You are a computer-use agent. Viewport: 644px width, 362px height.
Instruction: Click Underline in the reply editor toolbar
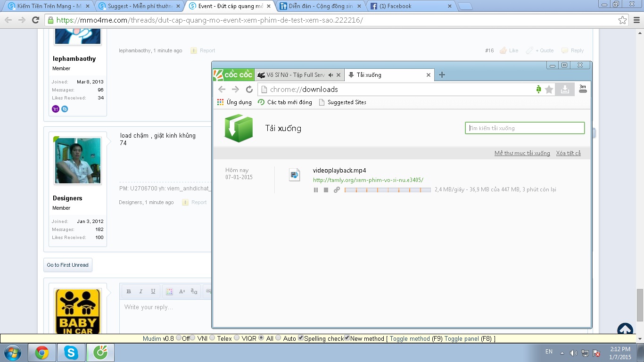pos(153,292)
